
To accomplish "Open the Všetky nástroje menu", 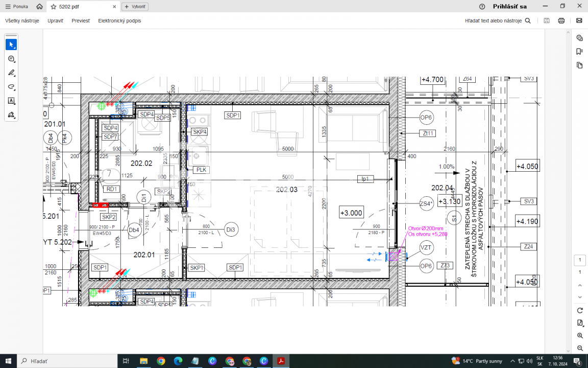I will [x=22, y=21].
